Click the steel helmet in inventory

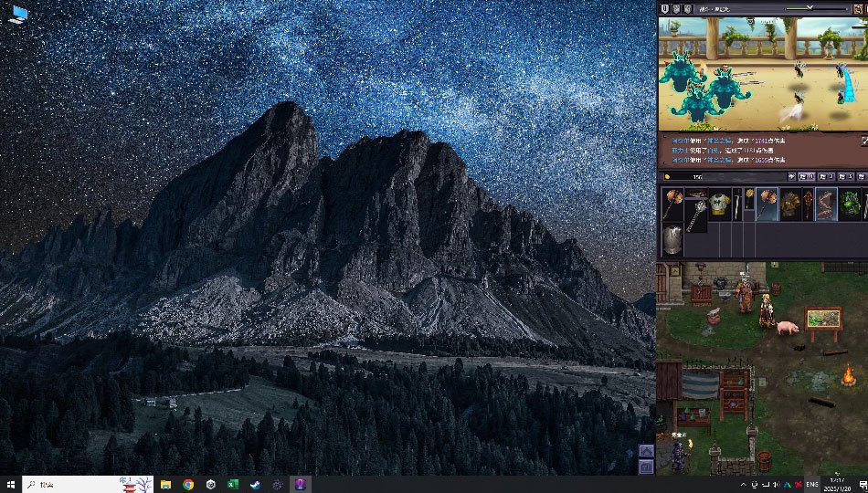(672, 239)
